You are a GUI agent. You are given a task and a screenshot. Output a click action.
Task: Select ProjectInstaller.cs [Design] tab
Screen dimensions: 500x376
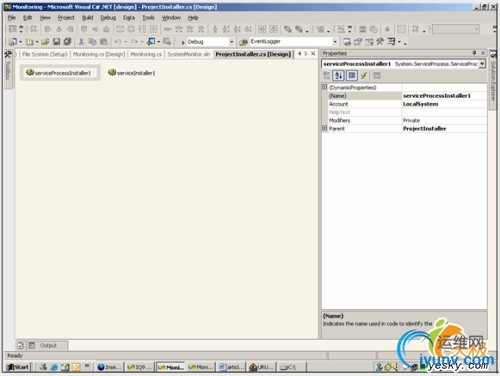point(253,54)
